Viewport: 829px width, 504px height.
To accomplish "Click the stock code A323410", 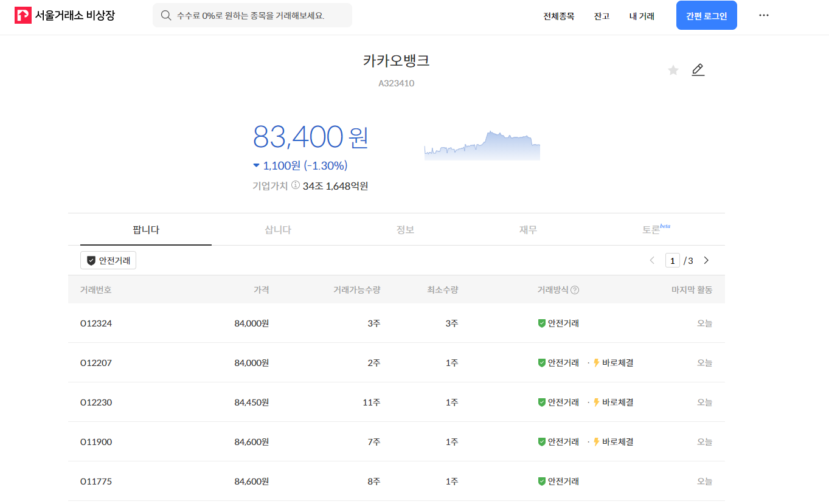I will [397, 83].
